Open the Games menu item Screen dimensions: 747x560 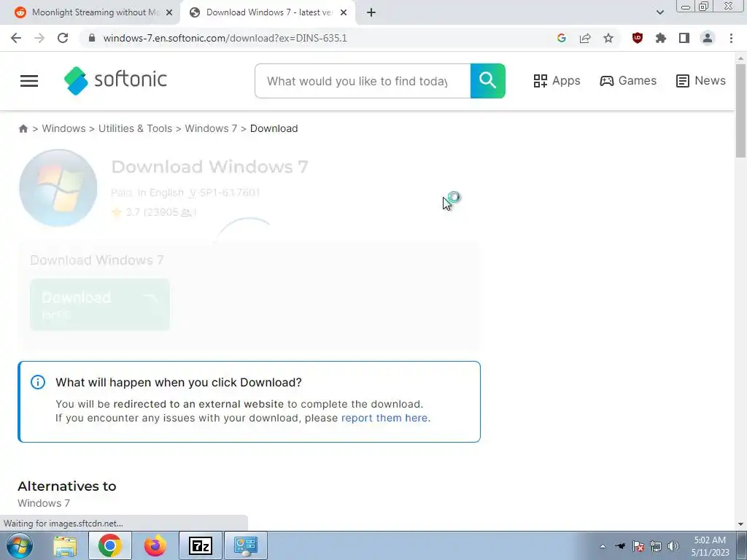(628, 80)
